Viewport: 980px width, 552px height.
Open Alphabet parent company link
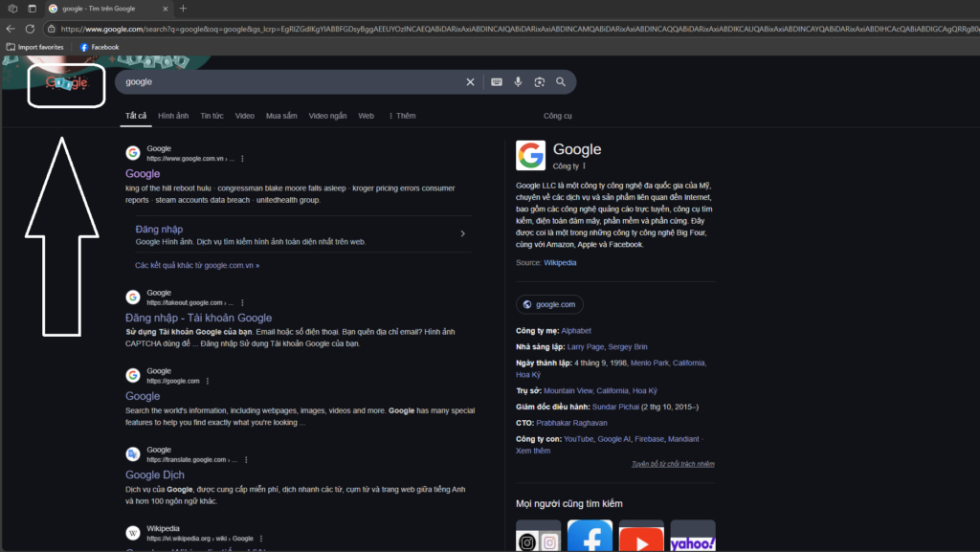tap(575, 331)
